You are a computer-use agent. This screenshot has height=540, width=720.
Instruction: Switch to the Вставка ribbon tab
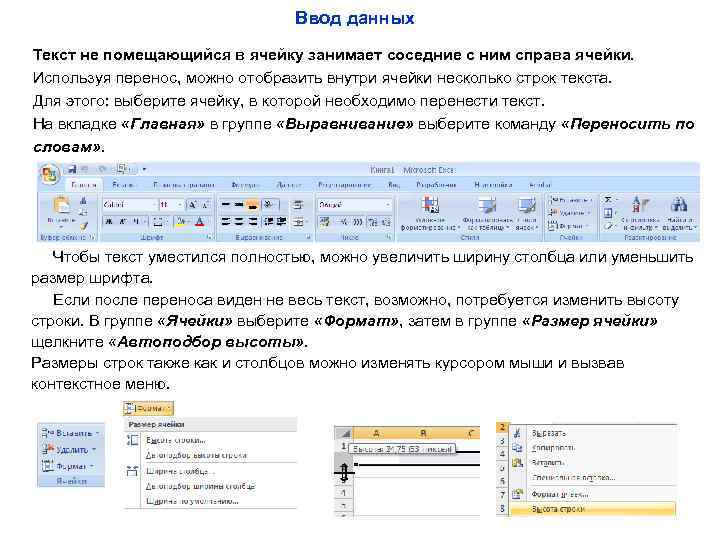(x=124, y=185)
